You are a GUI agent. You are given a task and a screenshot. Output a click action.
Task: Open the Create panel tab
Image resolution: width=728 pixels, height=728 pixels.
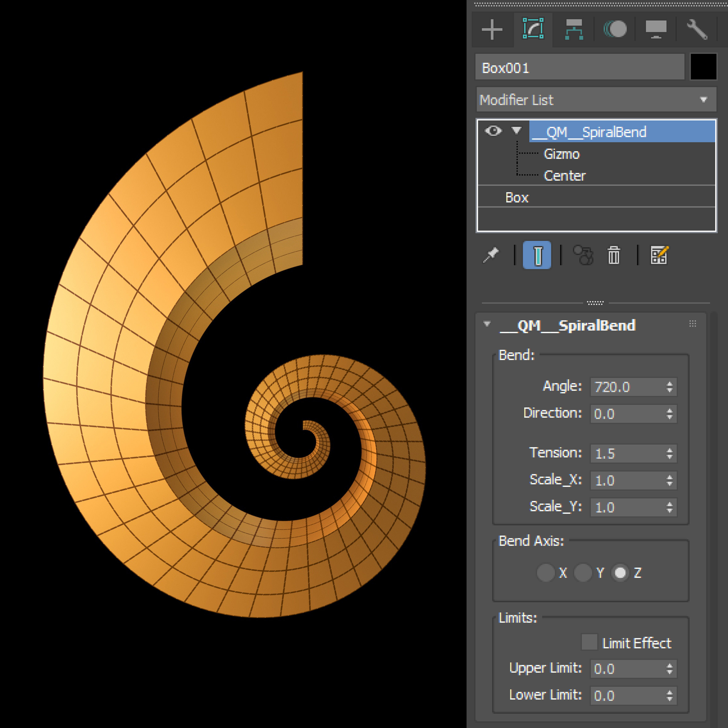(492, 29)
